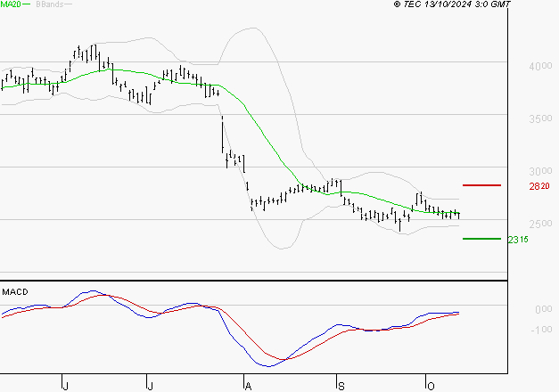This screenshot has width=559, height=392.
Task: Click the MACD -100 axis label
Action: [x=541, y=330]
